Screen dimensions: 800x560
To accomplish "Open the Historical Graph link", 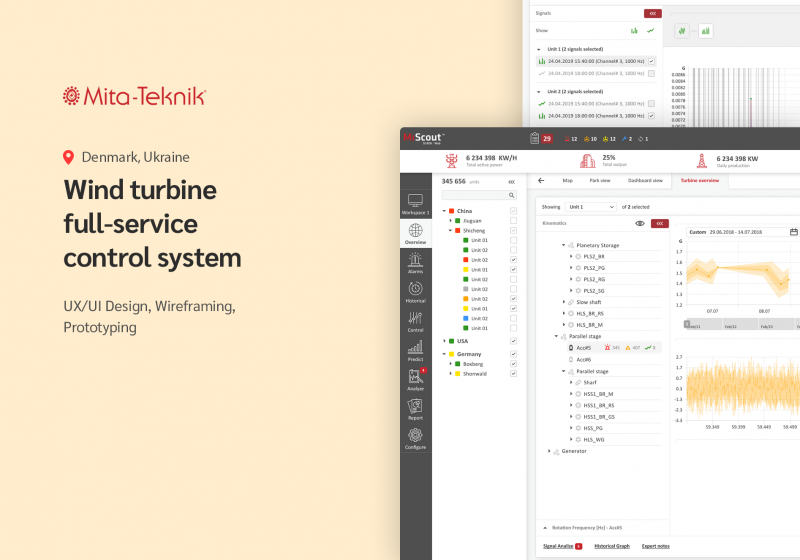I will [x=612, y=546].
